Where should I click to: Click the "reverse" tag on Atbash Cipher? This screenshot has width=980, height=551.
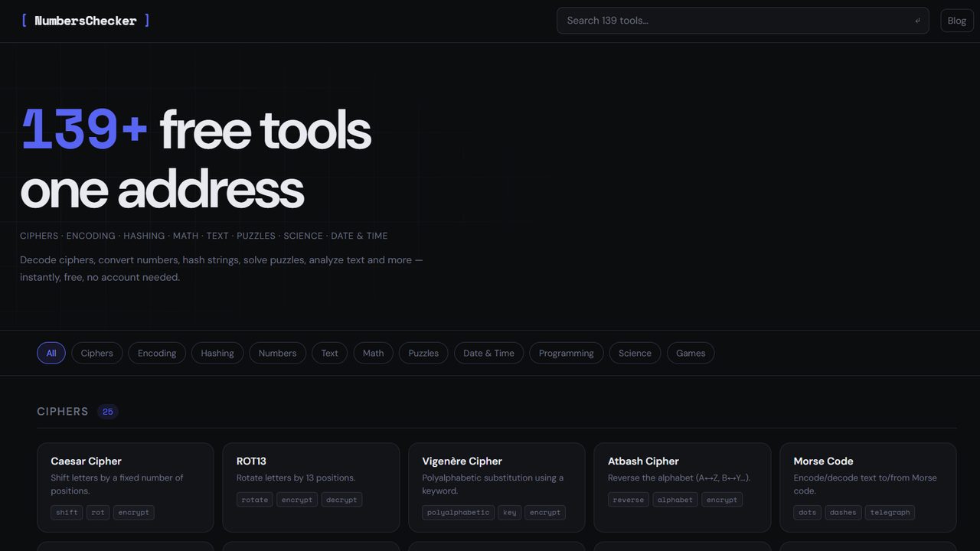click(629, 500)
